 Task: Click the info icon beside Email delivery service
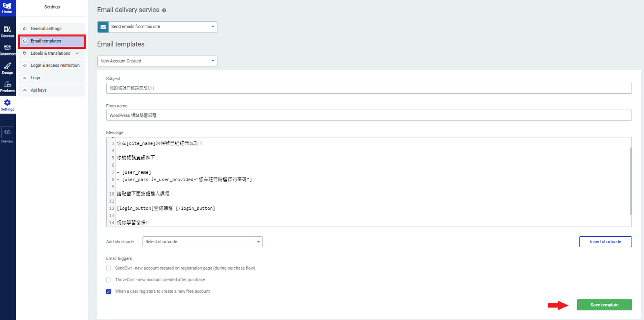tap(164, 10)
